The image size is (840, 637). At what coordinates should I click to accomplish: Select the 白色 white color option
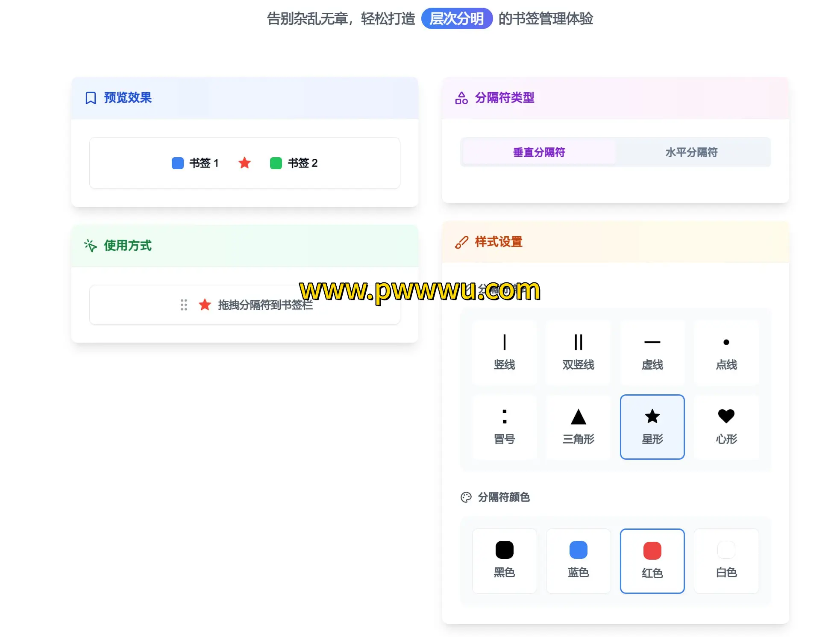pyautogui.click(x=726, y=561)
